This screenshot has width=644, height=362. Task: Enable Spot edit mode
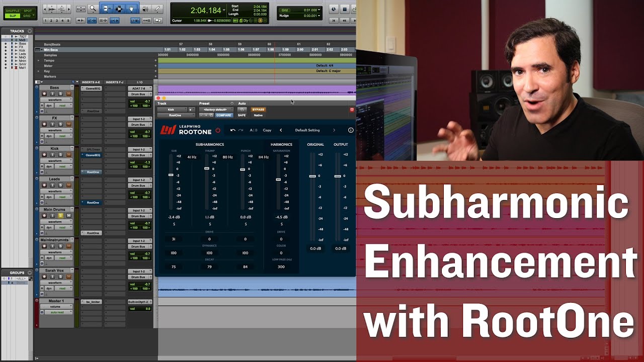pyautogui.click(x=28, y=11)
